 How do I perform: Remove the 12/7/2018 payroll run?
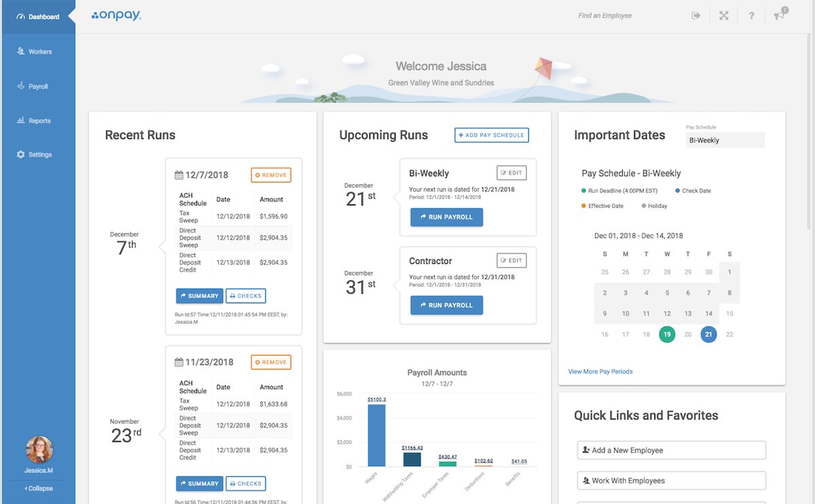[271, 175]
